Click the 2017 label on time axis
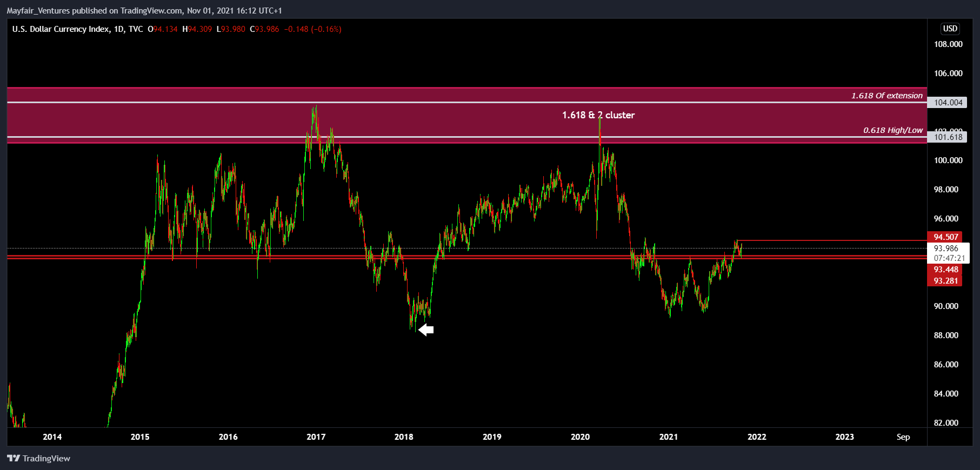The image size is (980, 470). [316, 437]
